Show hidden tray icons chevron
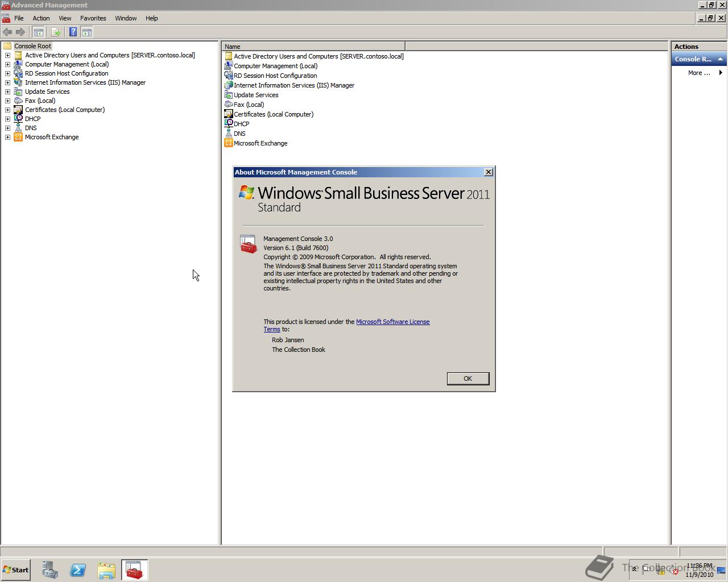The image size is (728, 582). click(635, 570)
